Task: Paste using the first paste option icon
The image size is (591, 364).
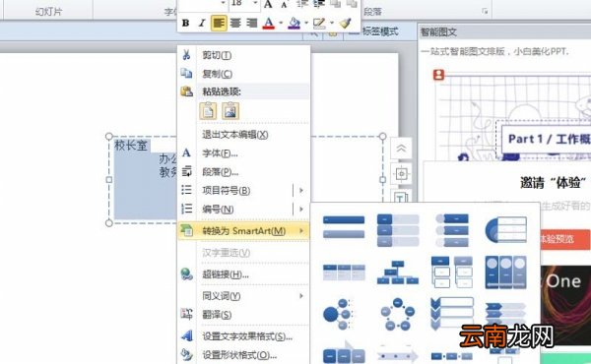Action: pyautogui.click(x=208, y=110)
